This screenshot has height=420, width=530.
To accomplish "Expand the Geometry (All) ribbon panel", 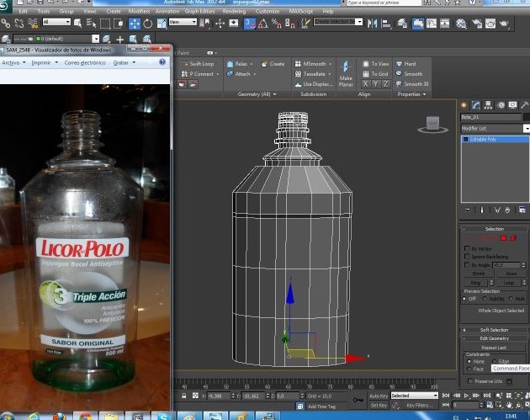I will 257,94.
